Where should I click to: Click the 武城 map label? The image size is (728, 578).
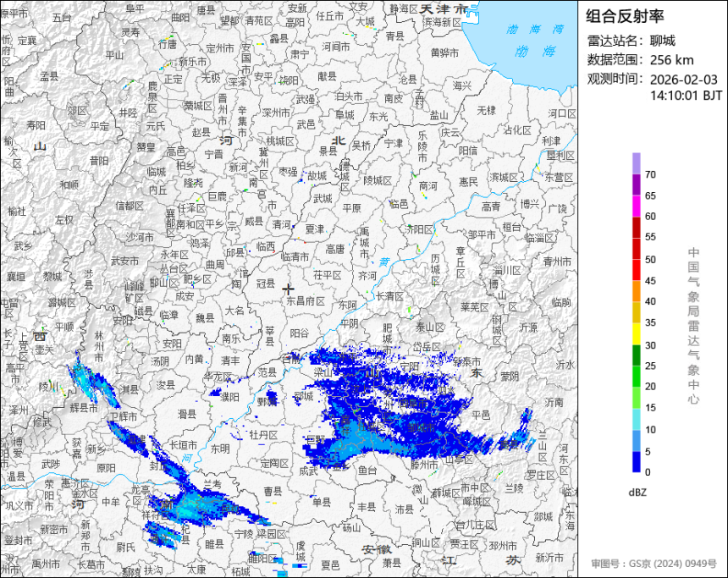(323, 198)
